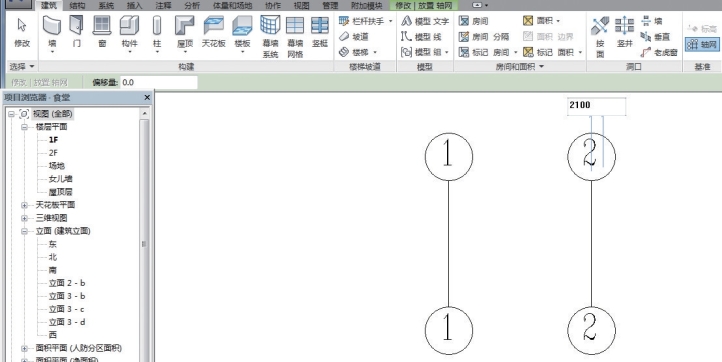This screenshot has height=362, width=722.
Task: Activate the Grid (轴网) datum tool
Action: pyautogui.click(x=702, y=45)
